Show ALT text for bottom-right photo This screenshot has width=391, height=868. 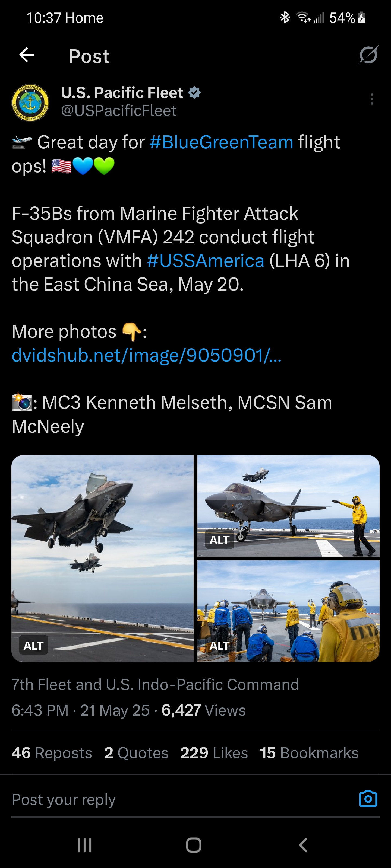coord(220,645)
